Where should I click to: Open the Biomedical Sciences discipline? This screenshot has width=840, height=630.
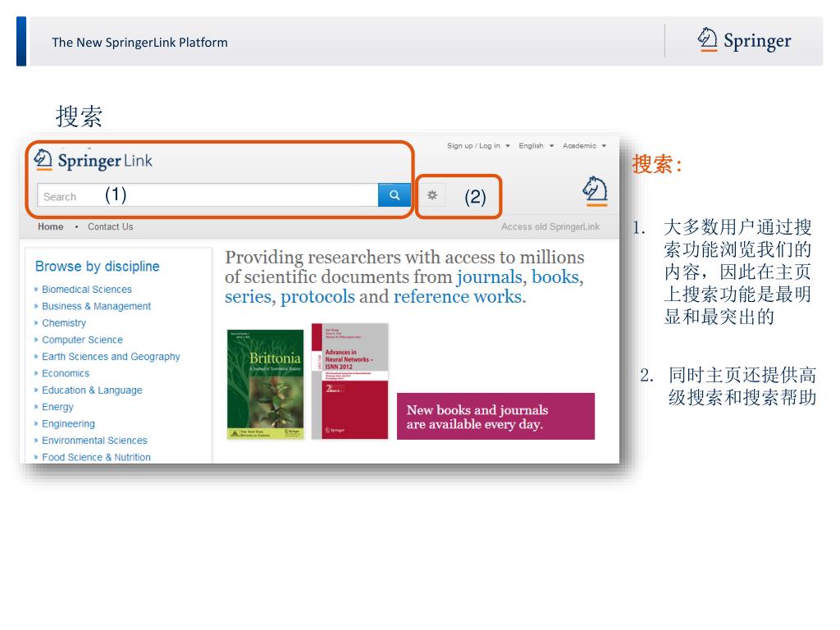(87, 290)
